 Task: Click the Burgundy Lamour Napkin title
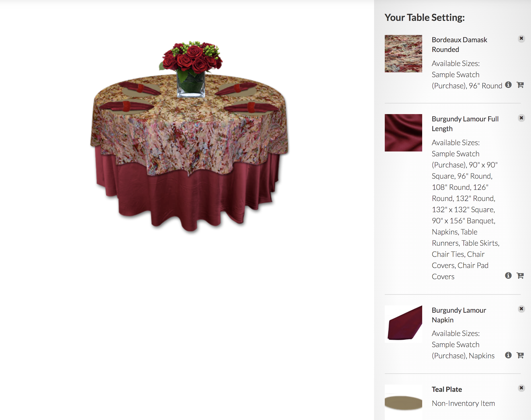tap(459, 315)
